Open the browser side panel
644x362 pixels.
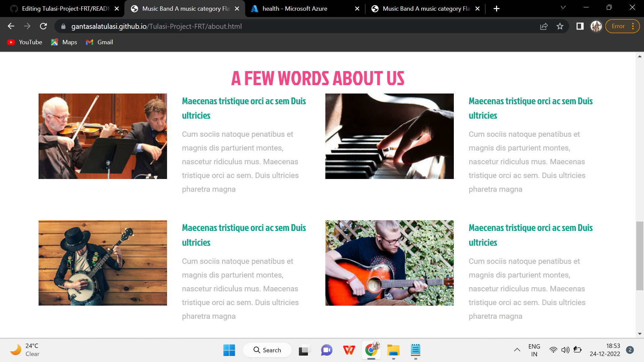580,26
